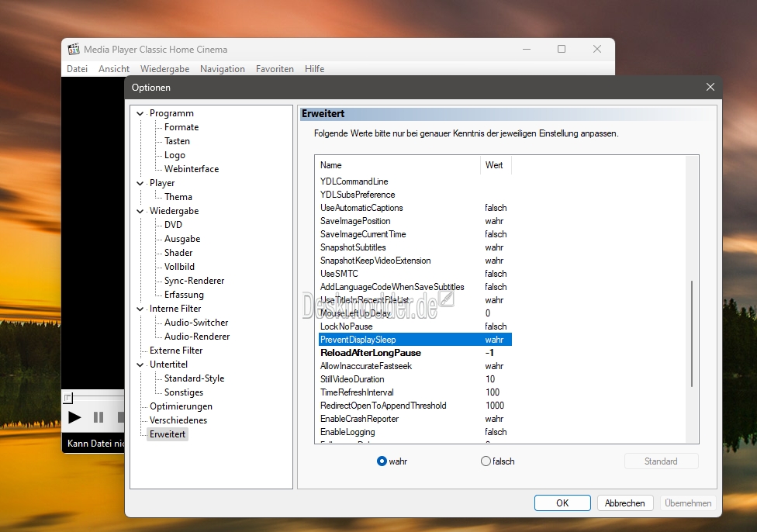Click the Abbrechen button

pos(624,503)
